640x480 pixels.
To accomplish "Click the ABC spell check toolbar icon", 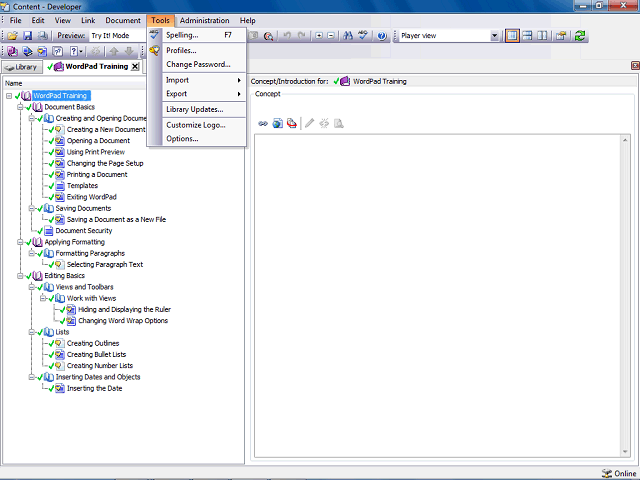I will click(x=363, y=36).
